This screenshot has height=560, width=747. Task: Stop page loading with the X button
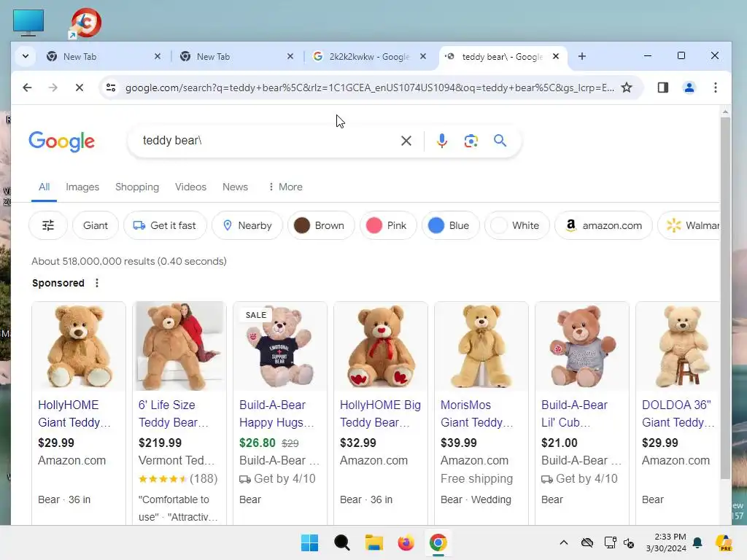click(x=79, y=87)
